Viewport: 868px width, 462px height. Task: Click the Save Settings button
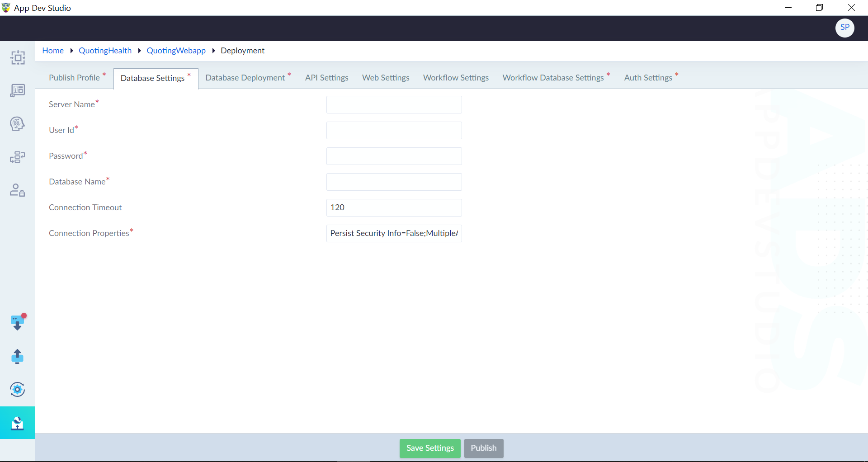430,448
